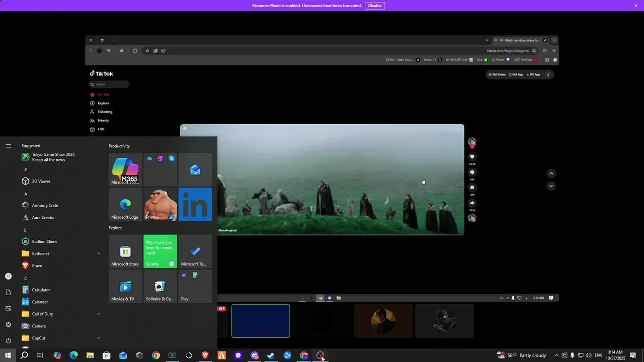Select the highlighted blue stream thumbnail

coord(261,321)
